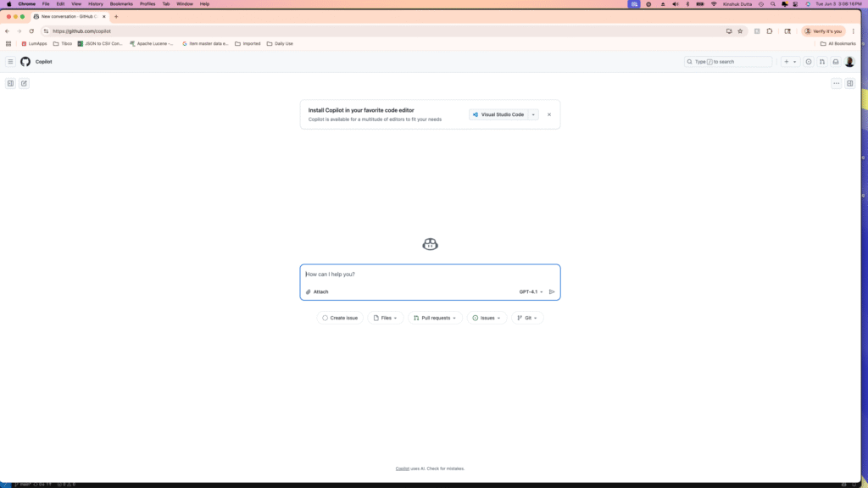The height and width of the screenshot is (488, 868).
Task: Open the GitHub create new plus menu
Action: (790, 62)
